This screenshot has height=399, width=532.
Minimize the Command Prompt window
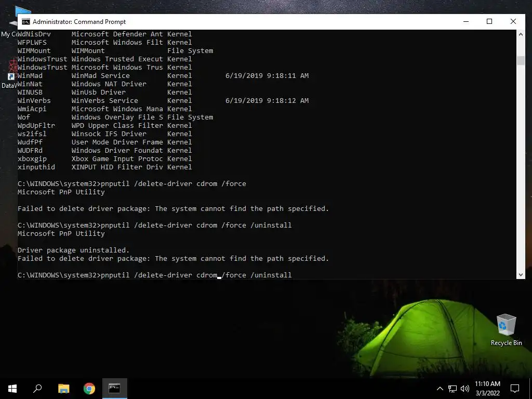click(x=466, y=21)
